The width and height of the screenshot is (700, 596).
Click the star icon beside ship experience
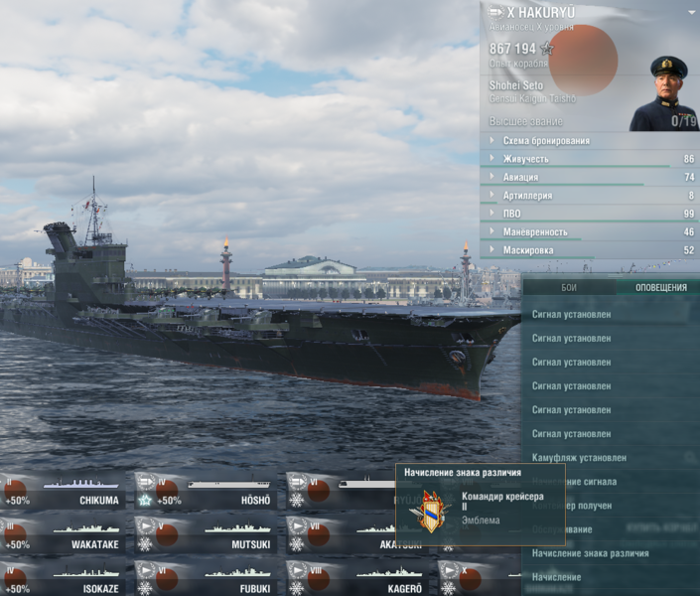pos(547,48)
